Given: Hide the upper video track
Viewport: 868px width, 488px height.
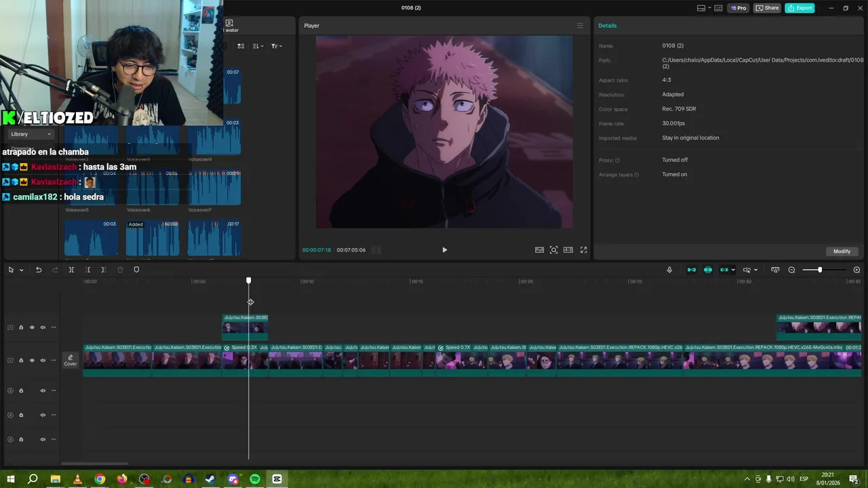Looking at the screenshot, I should point(32,327).
